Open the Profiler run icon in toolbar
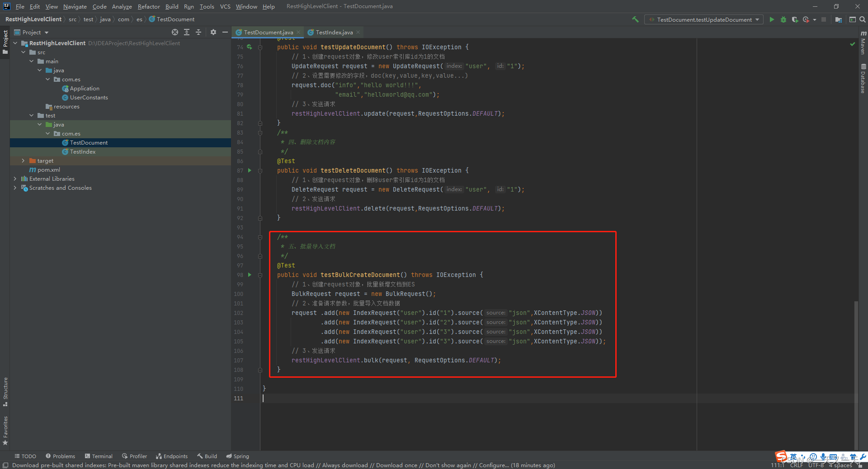The image size is (868, 469). click(x=806, y=19)
